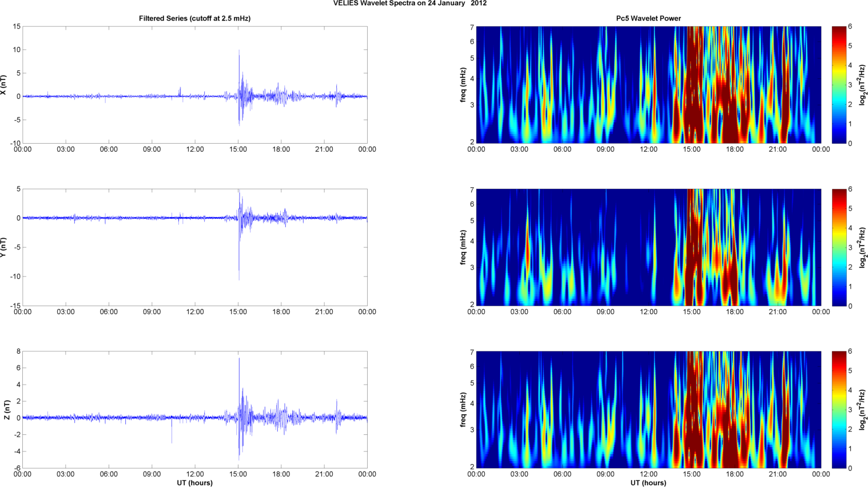Viewport: 868px width, 487px height.
Task: Click the "7" frequency tick of the top wavelet plot
Action: 472,27
